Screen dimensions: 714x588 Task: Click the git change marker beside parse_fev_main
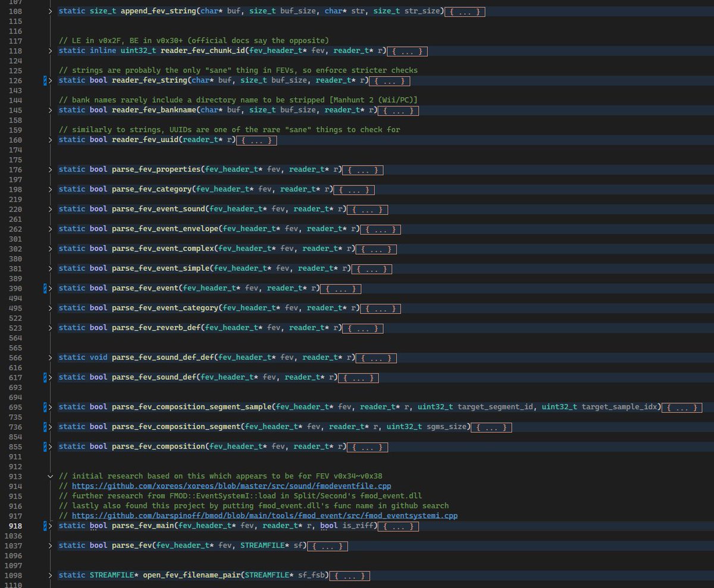45,526
